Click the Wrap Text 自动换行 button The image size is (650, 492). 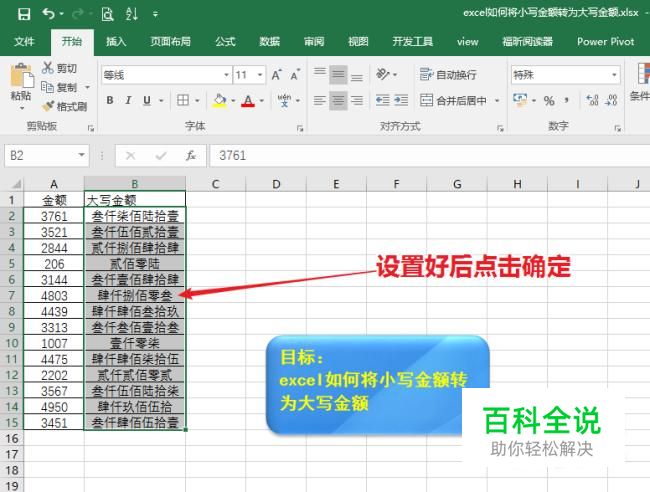pos(448,75)
